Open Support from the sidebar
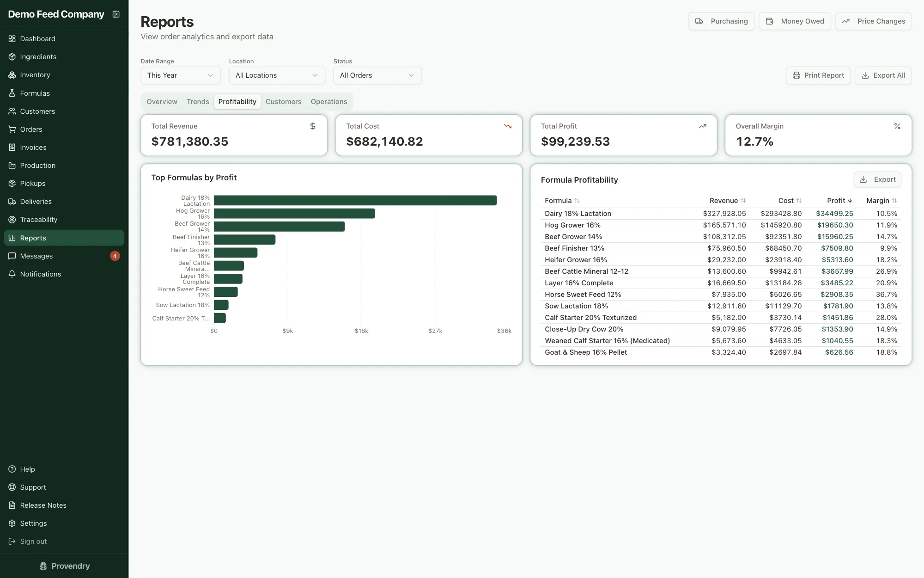924x578 pixels. [64, 487]
